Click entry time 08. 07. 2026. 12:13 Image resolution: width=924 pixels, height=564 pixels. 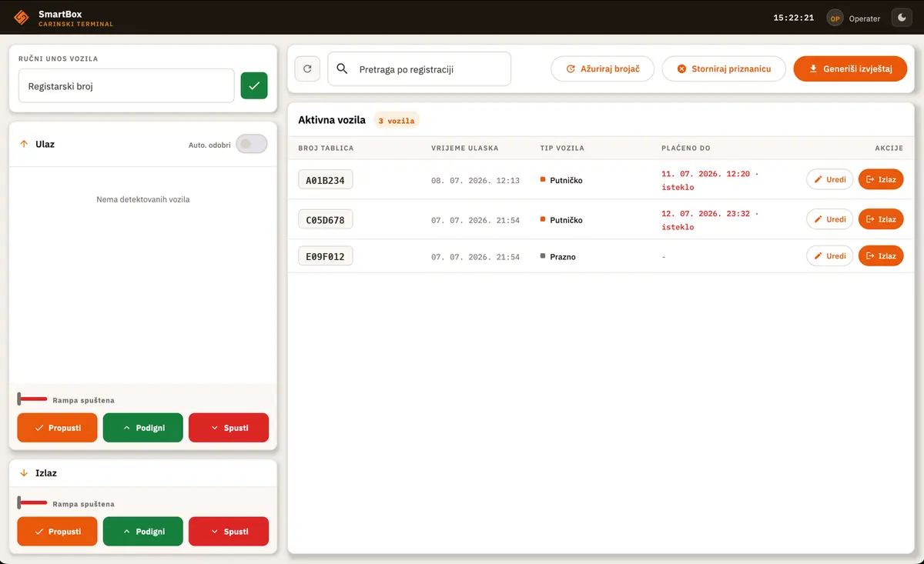click(475, 181)
